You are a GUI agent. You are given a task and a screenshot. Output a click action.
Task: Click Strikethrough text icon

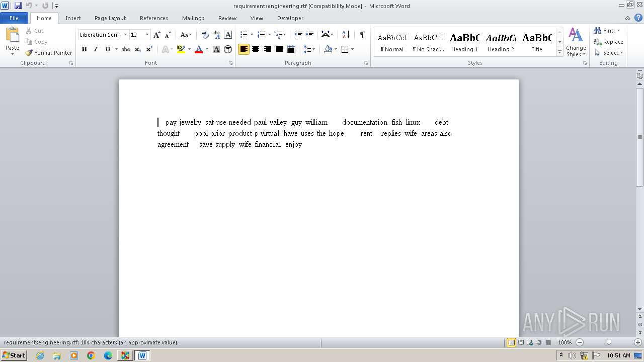126,49
